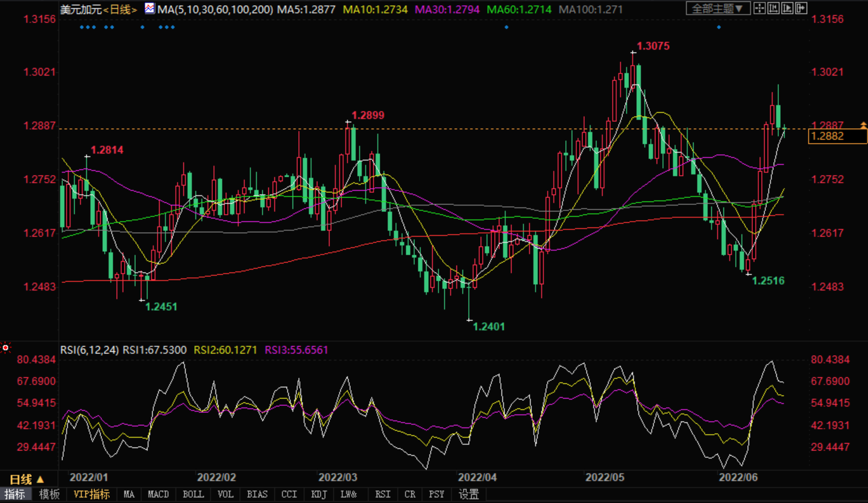868x503 pixels.
Task: Toggle the BOLL indicator
Action: click(x=193, y=494)
